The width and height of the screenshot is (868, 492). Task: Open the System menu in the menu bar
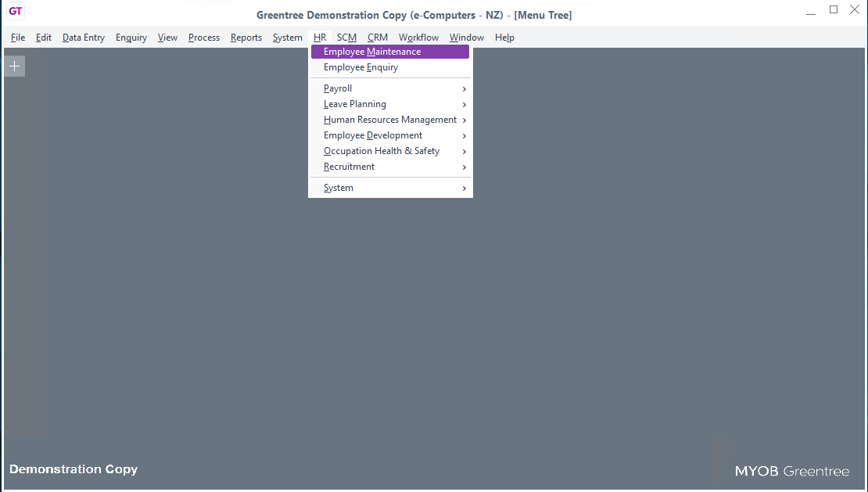tap(287, 38)
